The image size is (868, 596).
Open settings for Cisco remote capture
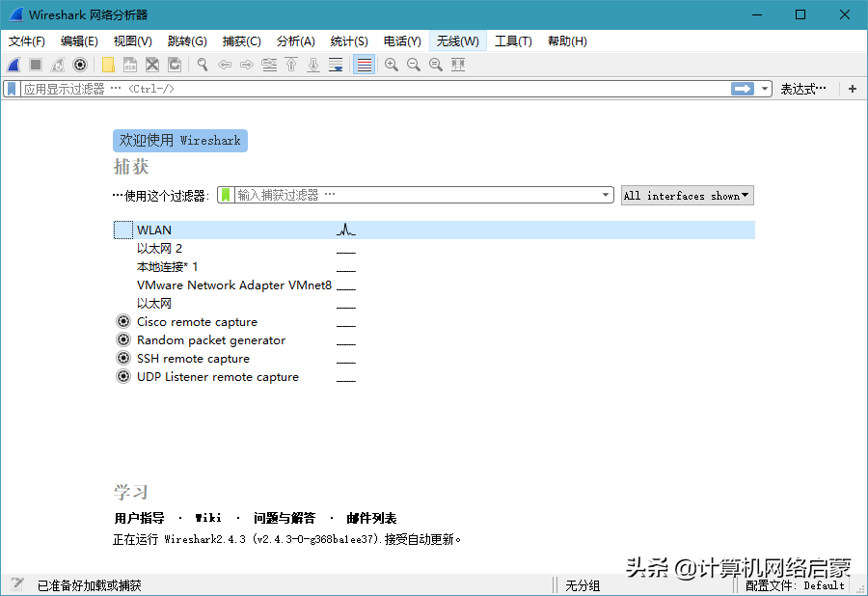pos(122,321)
